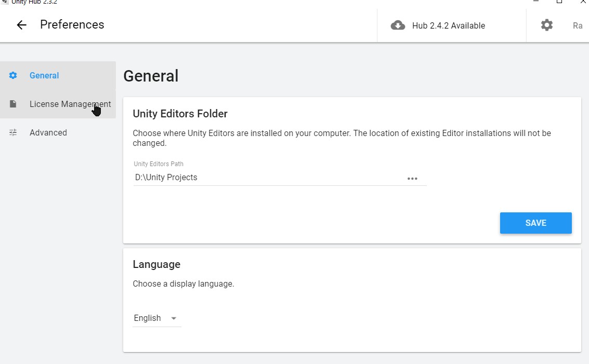Click the cloud download update icon

398,25
